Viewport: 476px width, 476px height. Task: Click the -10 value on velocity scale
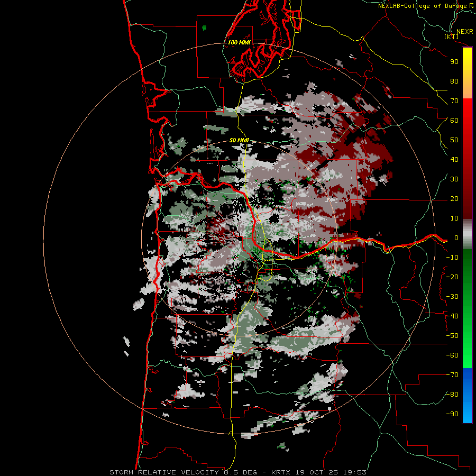[x=452, y=258]
